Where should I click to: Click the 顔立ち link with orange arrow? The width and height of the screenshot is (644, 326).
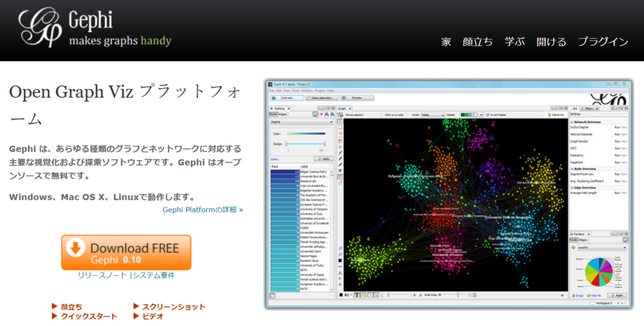[71, 307]
